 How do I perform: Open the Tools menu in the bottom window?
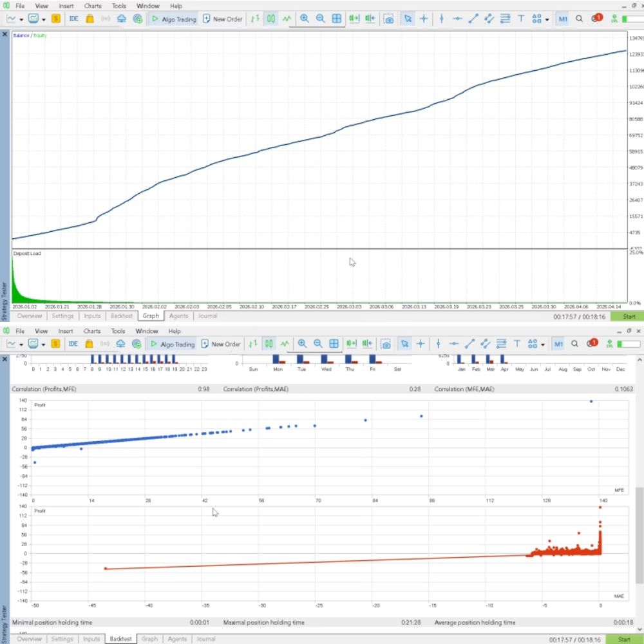[118, 331]
